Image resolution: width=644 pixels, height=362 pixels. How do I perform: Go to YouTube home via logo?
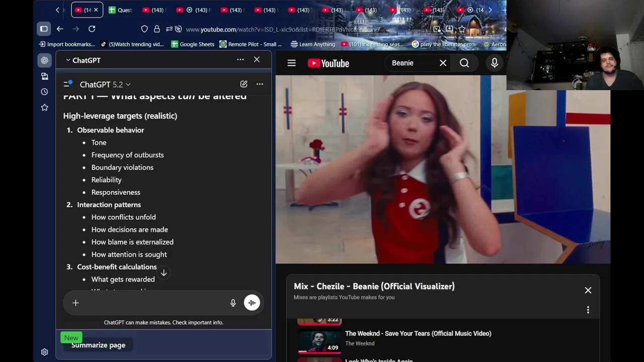point(329,63)
